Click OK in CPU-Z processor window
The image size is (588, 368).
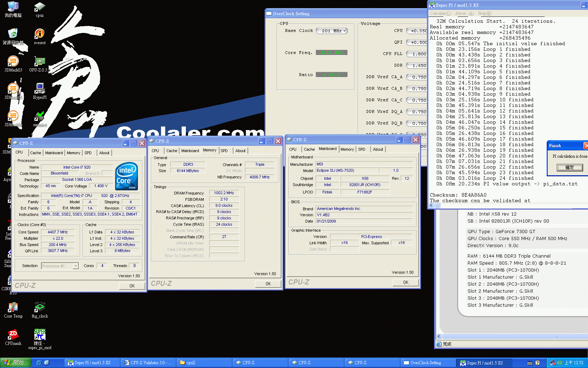tap(132, 286)
